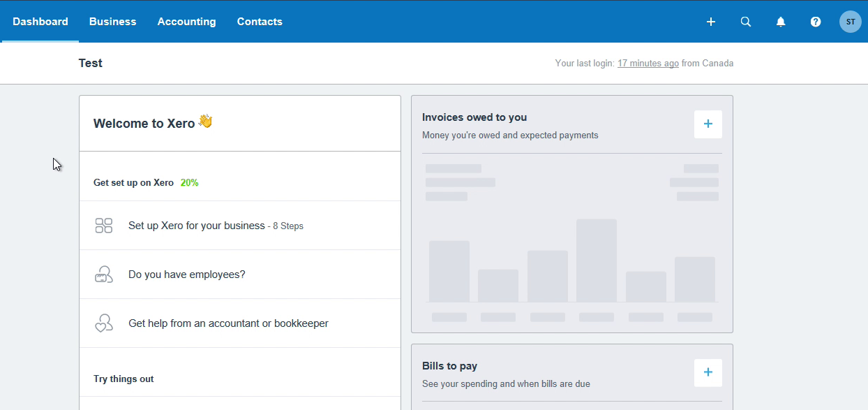Click the 'Get set up on Xero' label
Screen dimensions: 868x410
(x=133, y=183)
